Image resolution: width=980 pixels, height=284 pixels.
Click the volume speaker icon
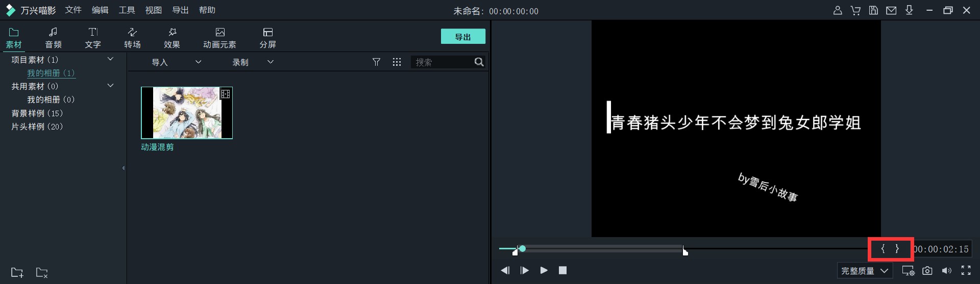[947, 271]
